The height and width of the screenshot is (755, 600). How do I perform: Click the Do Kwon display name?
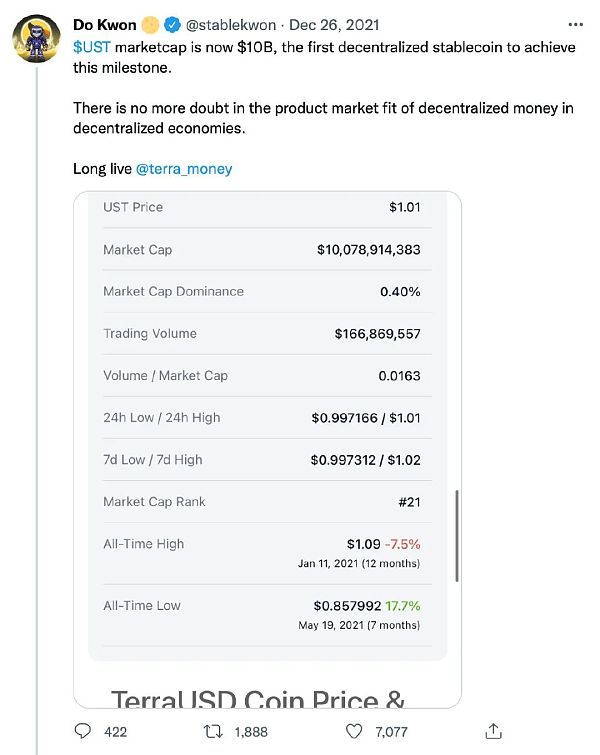point(104,25)
